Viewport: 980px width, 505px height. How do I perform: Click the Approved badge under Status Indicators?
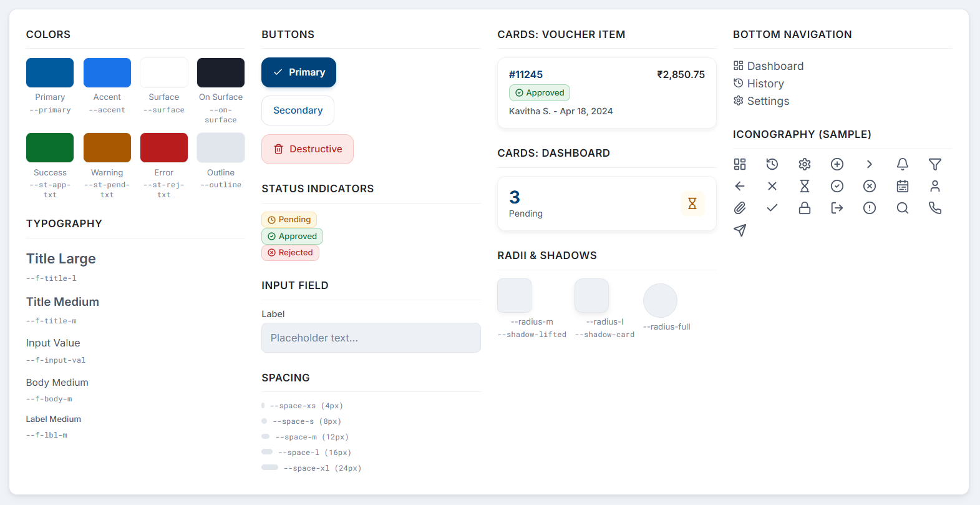click(292, 236)
